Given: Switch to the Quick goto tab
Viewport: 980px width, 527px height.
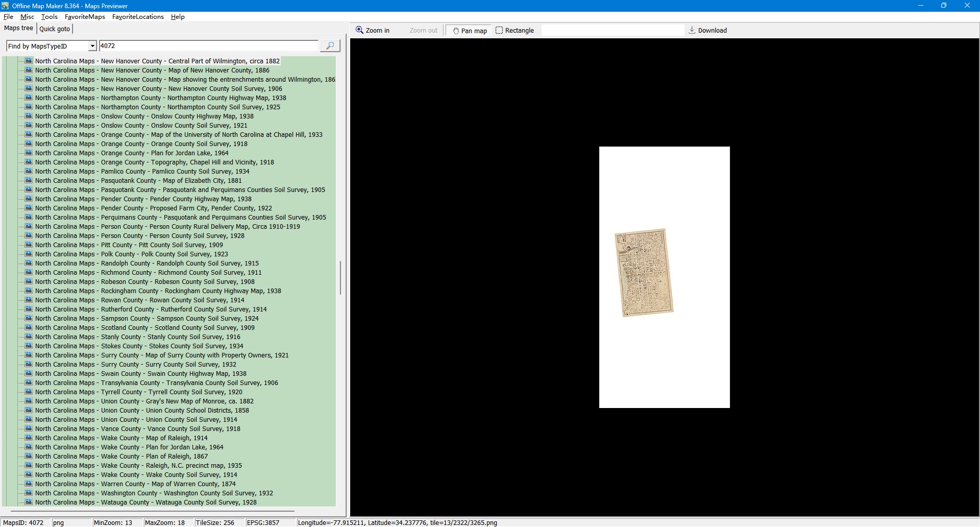Looking at the screenshot, I should click(55, 29).
